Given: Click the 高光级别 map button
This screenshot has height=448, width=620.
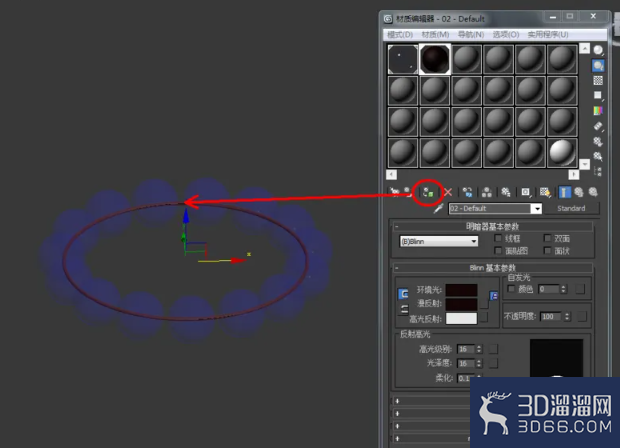Looking at the screenshot, I should click(x=493, y=349).
